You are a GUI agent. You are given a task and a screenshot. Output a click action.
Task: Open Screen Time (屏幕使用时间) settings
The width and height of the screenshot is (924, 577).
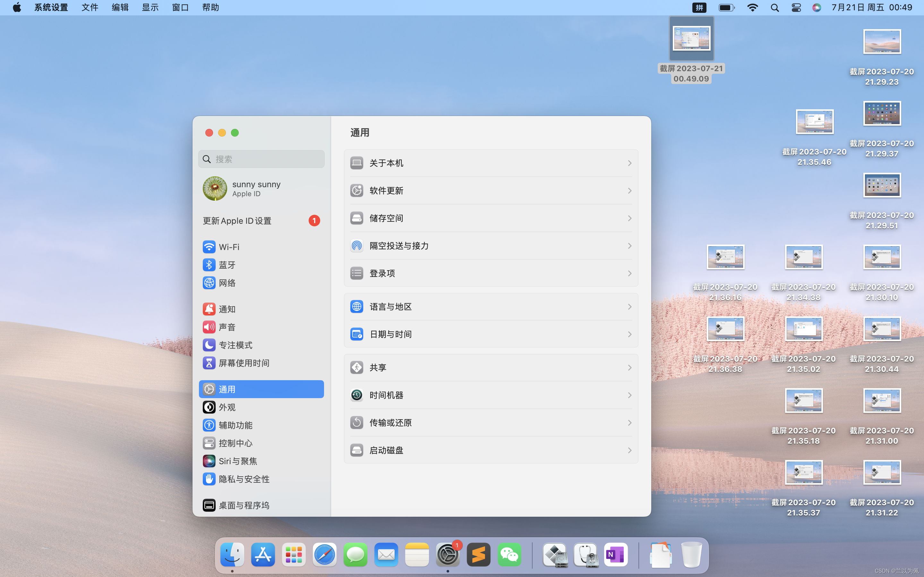243,363
